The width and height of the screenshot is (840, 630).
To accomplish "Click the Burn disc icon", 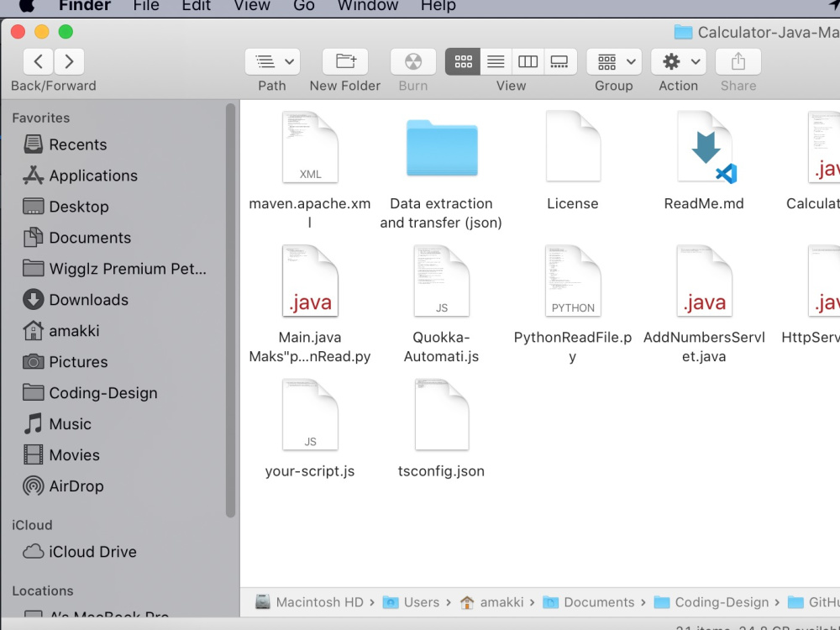I will pos(413,61).
